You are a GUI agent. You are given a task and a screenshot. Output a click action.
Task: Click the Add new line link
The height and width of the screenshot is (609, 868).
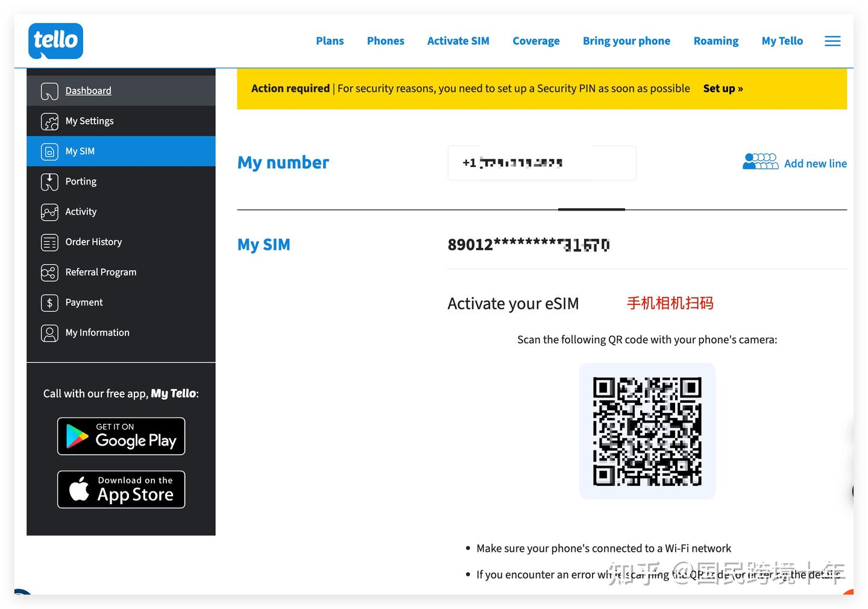tap(815, 163)
